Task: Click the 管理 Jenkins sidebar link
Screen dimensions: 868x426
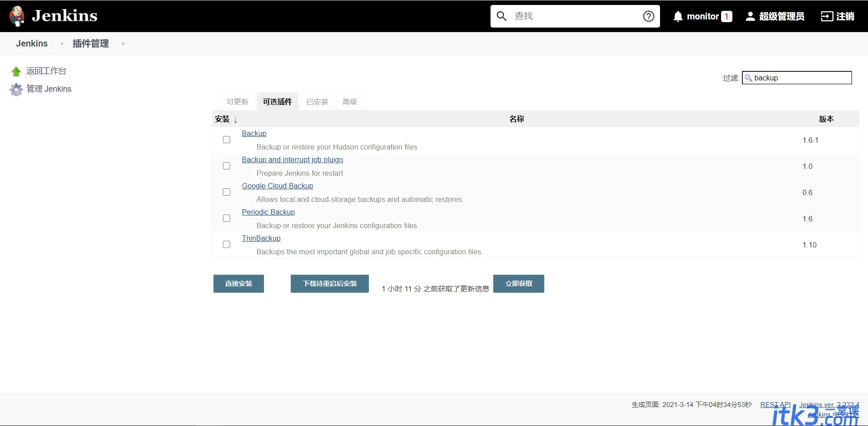Action: pos(49,89)
